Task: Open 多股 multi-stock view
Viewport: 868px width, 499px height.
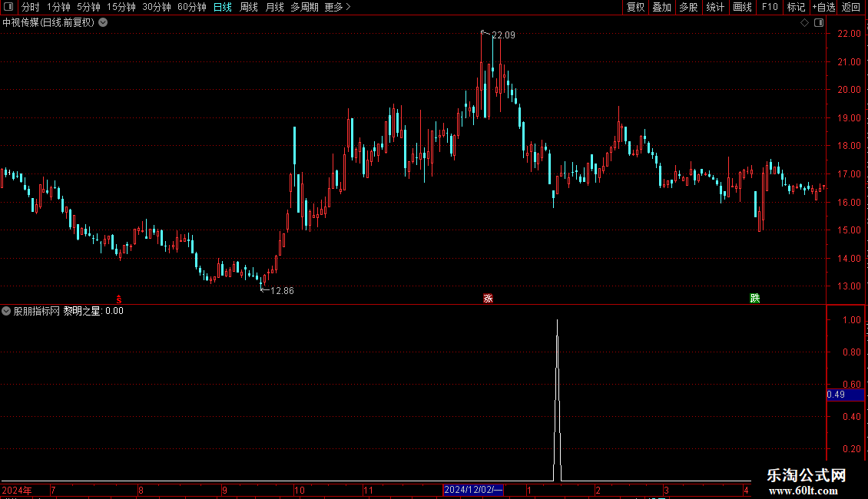Action: click(688, 7)
